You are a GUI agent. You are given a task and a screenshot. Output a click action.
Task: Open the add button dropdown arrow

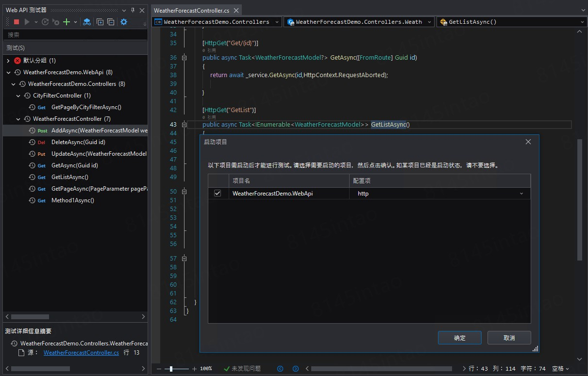point(75,22)
